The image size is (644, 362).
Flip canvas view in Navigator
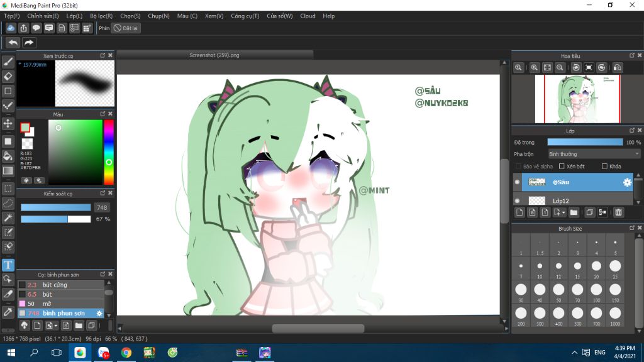[618, 68]
